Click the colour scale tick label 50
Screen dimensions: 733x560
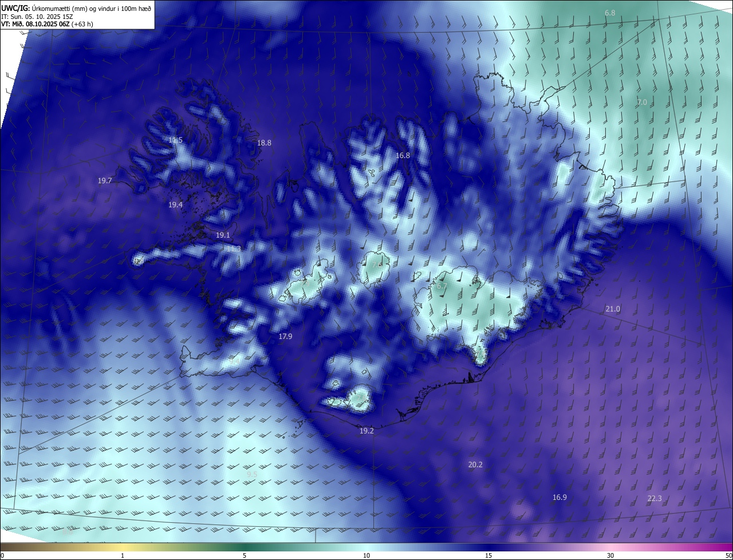click(728, 555)
